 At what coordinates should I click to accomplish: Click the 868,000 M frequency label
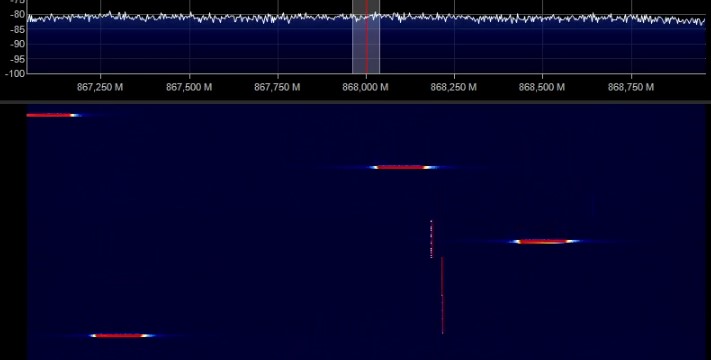(x=365, y=87)
